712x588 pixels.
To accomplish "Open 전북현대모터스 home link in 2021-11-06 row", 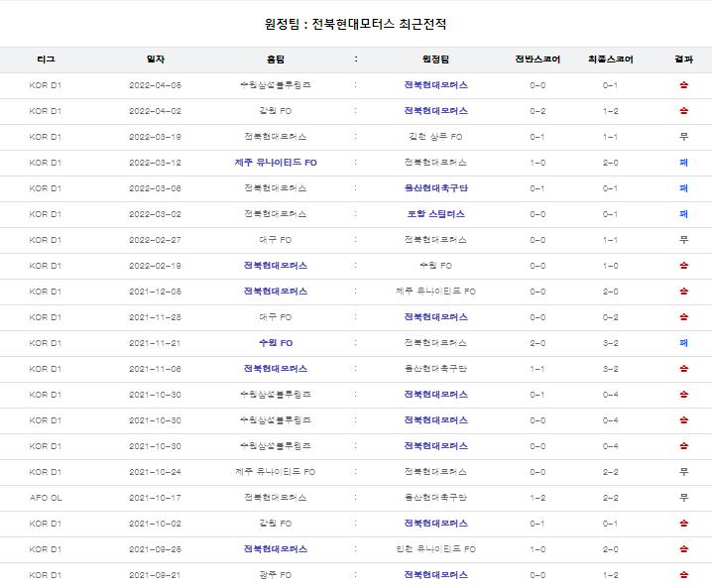I will 276,369.
